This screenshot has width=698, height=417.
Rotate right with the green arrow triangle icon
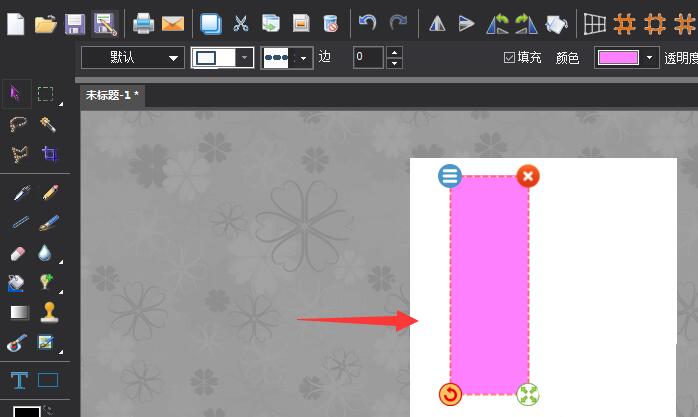tap(526, 24)
